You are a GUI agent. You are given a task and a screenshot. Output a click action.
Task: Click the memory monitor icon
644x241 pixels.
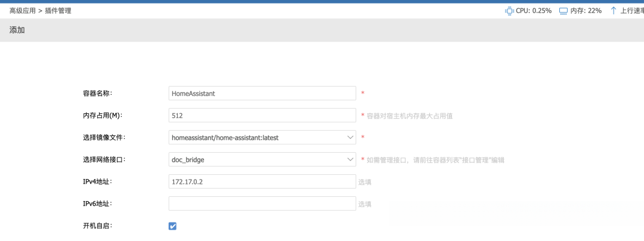pos(563,11)
